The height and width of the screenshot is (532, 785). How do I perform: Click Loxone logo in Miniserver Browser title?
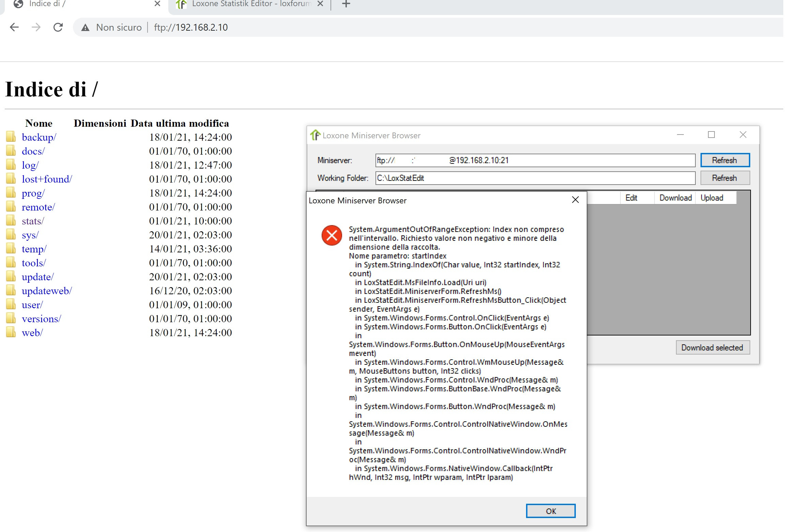pos(315,135)
